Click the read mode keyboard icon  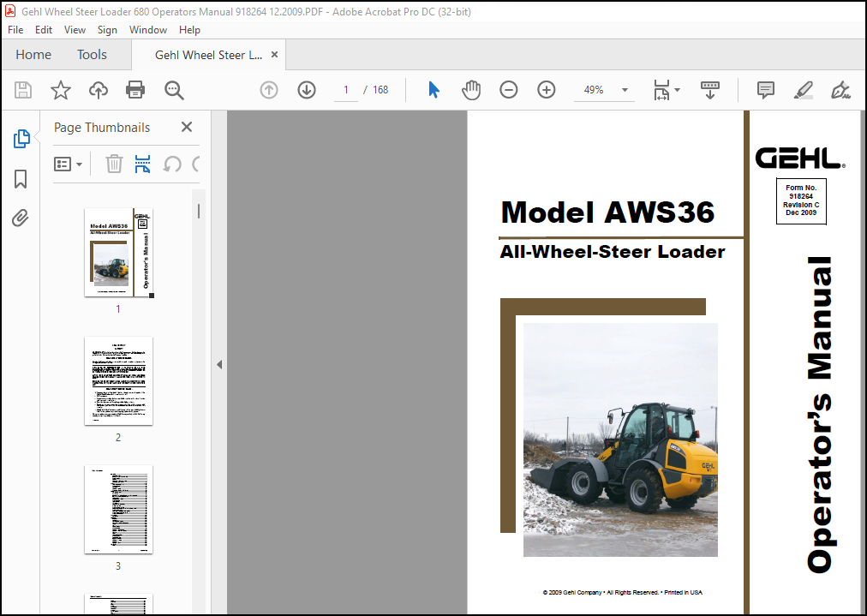(710, 90)
